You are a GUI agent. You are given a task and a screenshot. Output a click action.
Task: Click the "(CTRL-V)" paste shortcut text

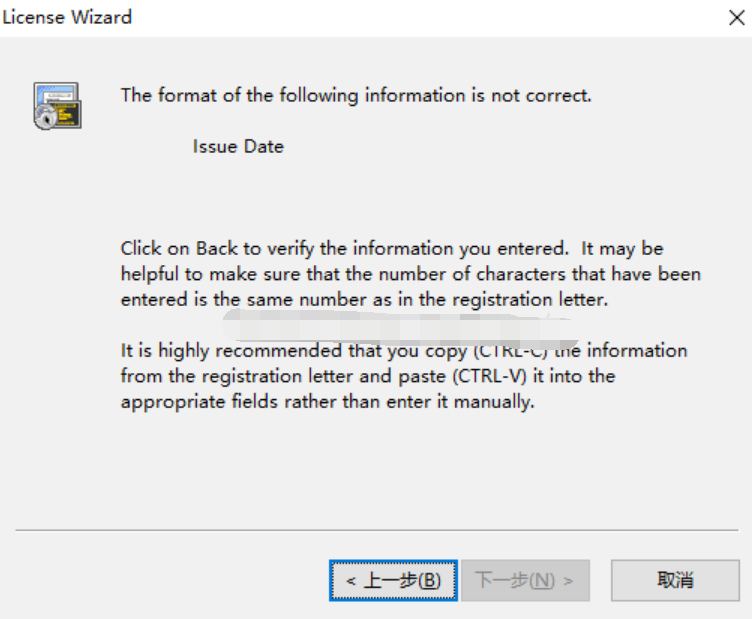(487, 376)
